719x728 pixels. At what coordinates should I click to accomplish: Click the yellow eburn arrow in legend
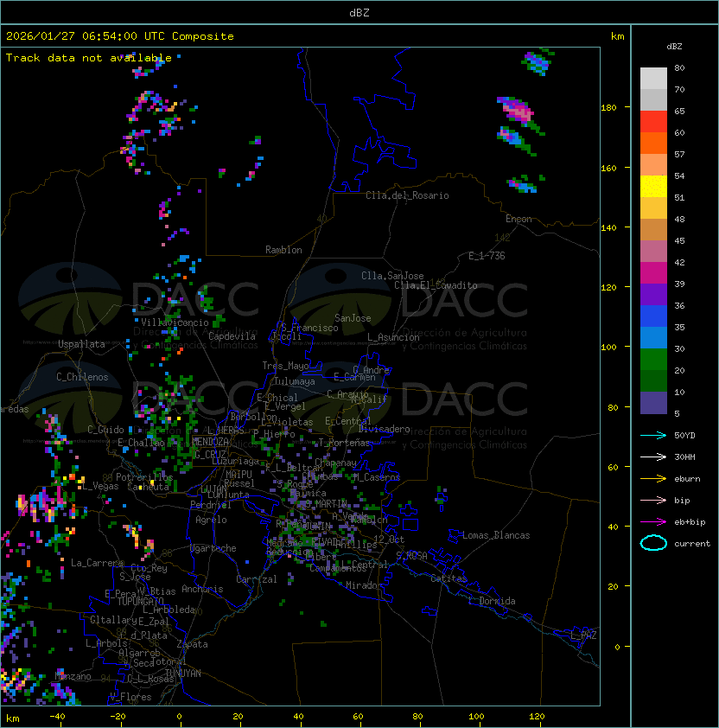coord(653,479)
